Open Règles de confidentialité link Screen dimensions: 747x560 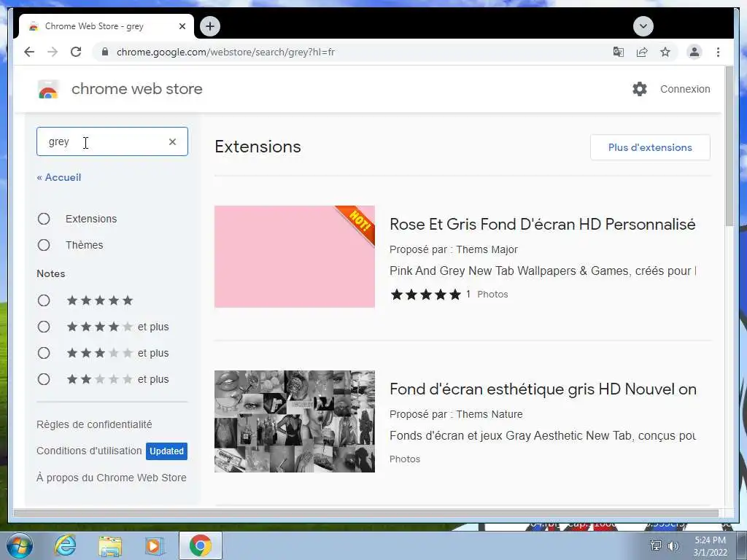click(x=94, y=424)
